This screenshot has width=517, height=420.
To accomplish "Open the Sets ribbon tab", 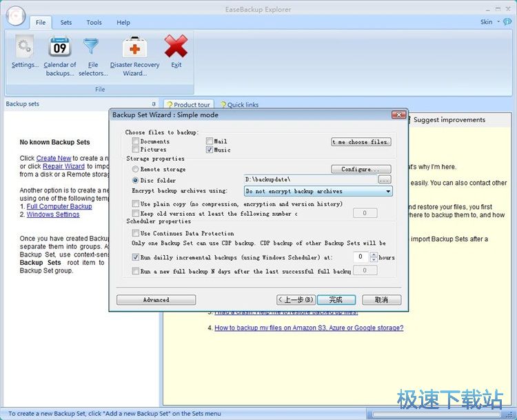I will click(66, 23).
